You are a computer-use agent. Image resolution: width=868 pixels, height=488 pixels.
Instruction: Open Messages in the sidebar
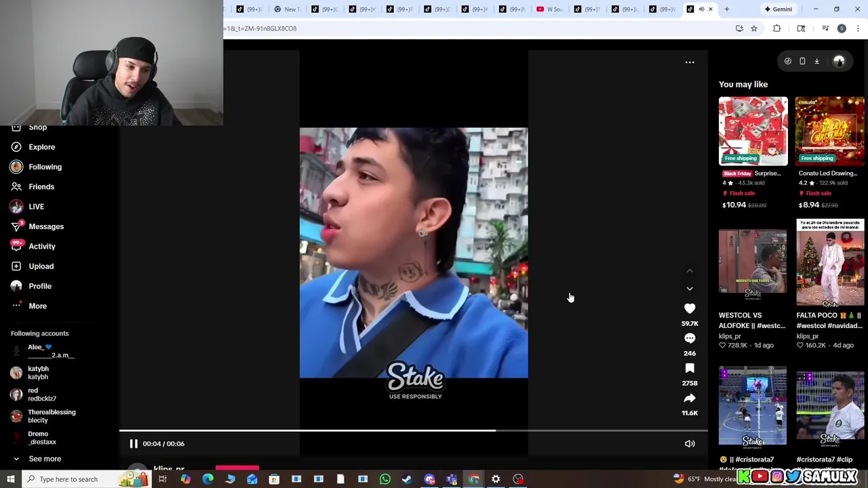point(45,226)
